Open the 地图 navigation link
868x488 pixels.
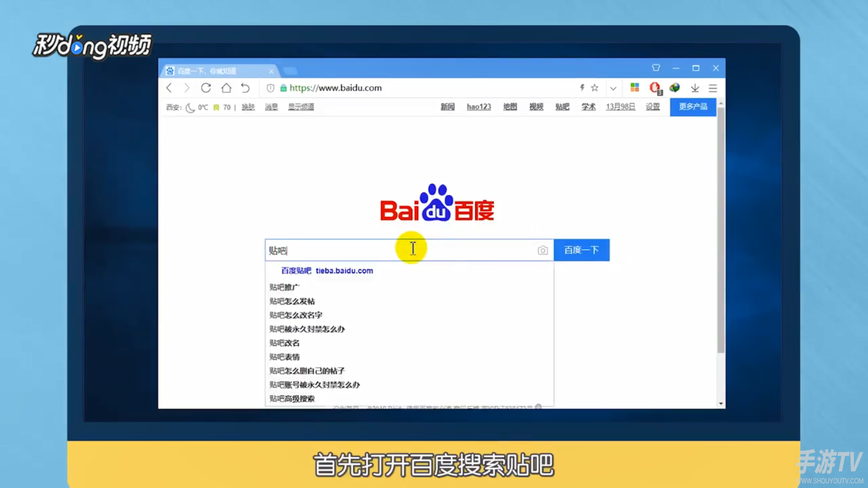coord(510,107)
